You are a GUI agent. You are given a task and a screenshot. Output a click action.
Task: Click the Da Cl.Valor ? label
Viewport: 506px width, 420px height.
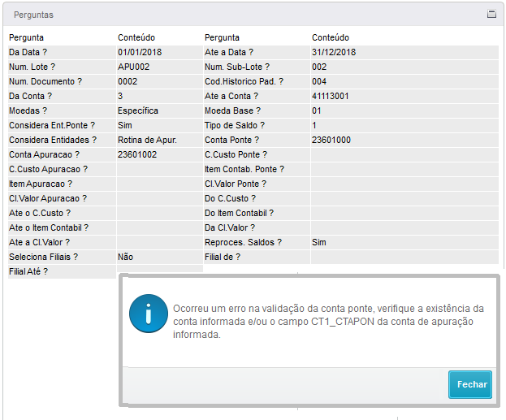pos(230,228)
